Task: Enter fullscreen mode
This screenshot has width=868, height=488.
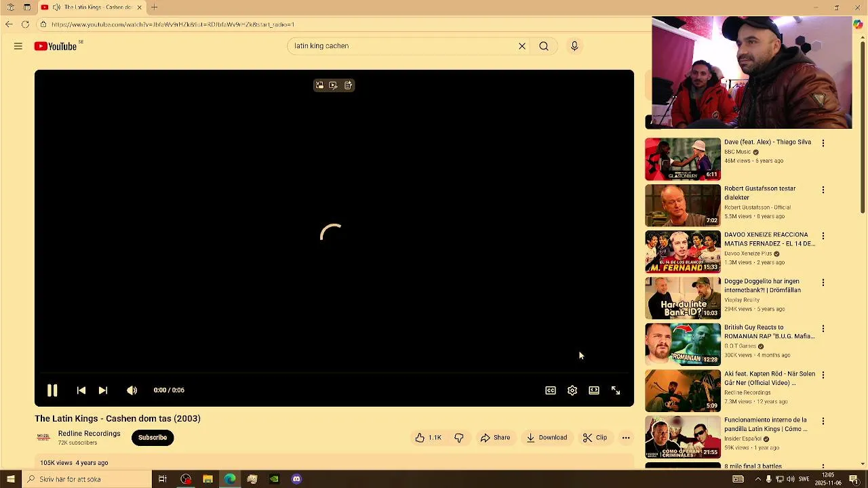Action: pos(616,390)
